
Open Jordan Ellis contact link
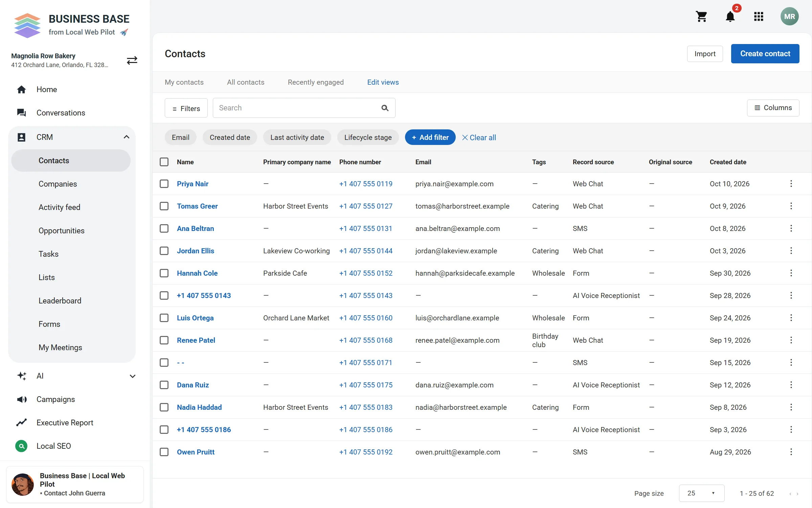195,251
